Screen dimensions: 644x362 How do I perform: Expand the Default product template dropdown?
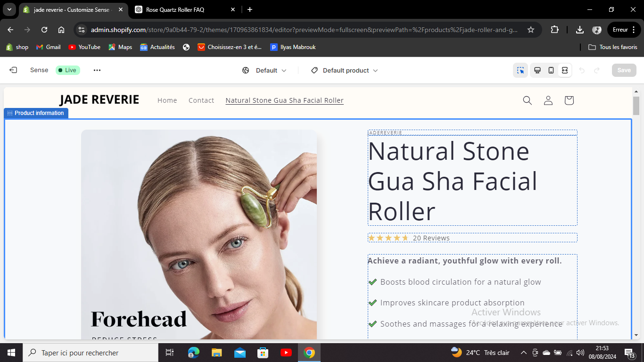pos(345,70)
